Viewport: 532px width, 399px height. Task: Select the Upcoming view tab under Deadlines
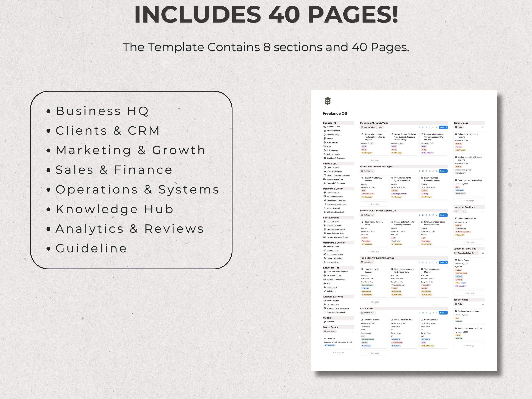coord(460,212)
